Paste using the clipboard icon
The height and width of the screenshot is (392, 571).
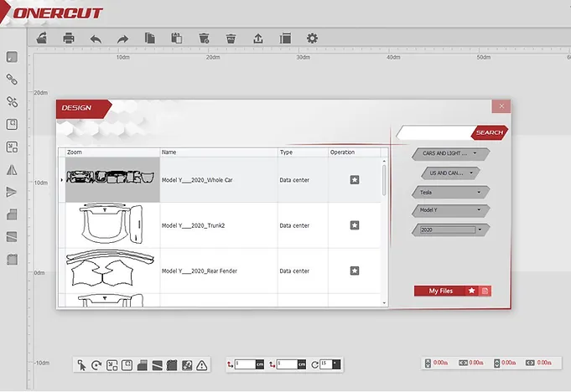click(177, 39)
